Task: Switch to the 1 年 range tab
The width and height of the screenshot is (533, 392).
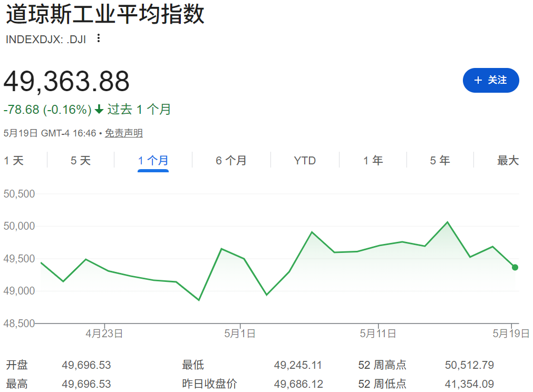Action: pos(373,160)
